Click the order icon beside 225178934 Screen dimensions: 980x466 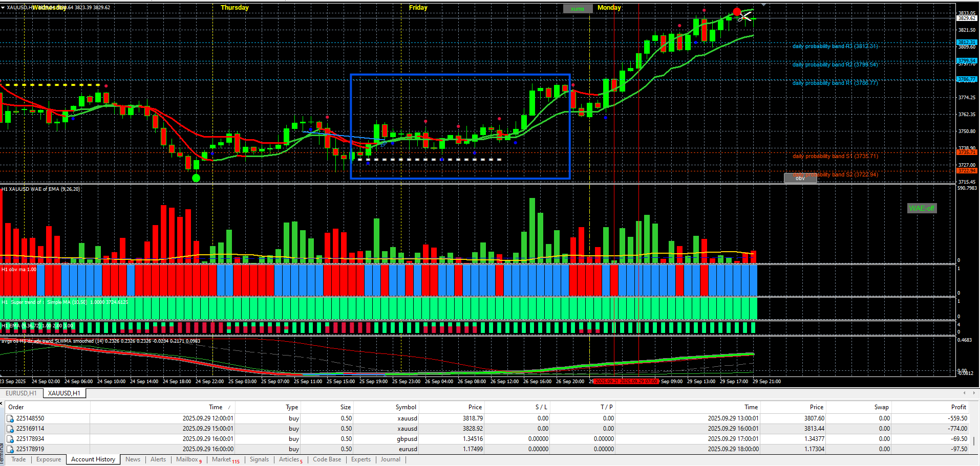tap(10, 439)
